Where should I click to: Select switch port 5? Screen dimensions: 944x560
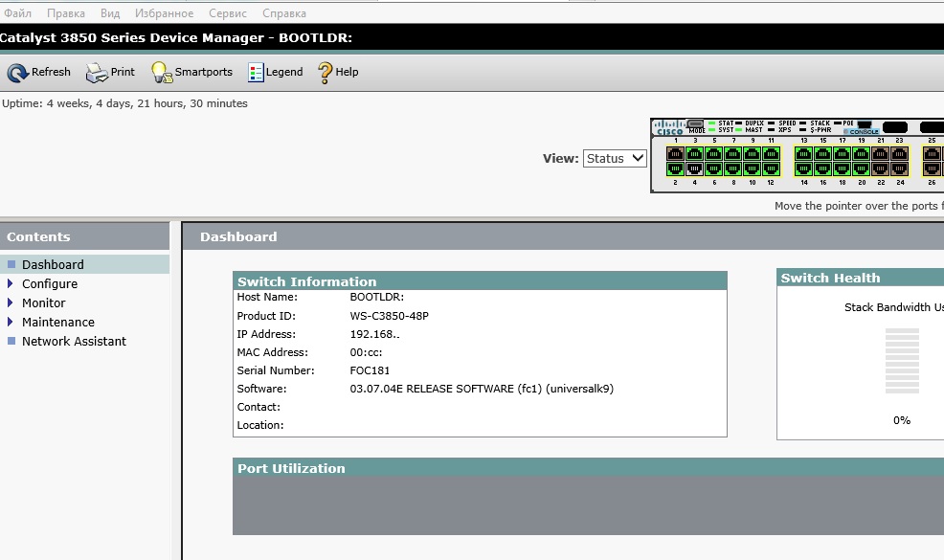(714, 153)
